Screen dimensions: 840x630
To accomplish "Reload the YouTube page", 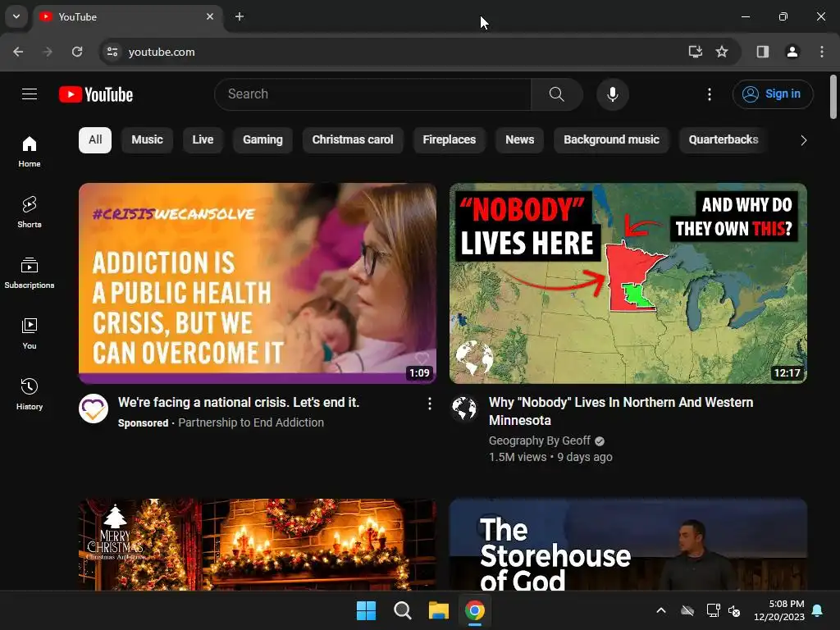I will click(x=77, y=52).
